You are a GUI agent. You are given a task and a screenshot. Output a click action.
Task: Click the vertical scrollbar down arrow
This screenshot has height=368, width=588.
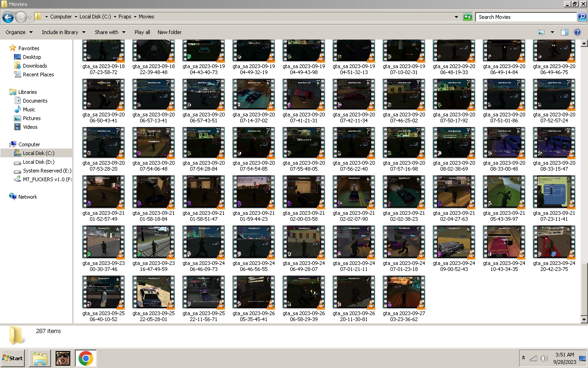[584, 319]
